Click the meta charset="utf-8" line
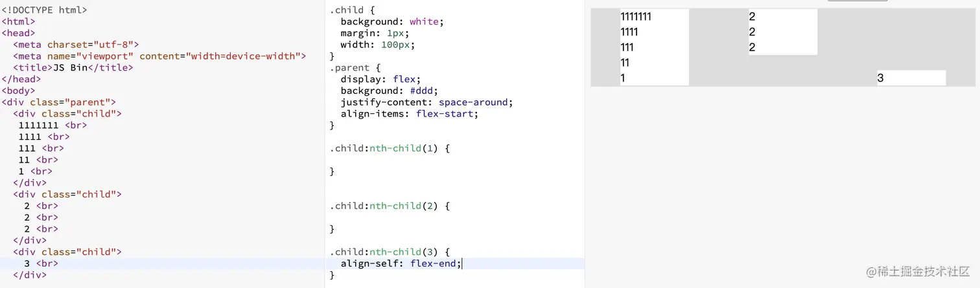Screen dimensions: 980x288 pyautogui.click(x=76, y=45)
